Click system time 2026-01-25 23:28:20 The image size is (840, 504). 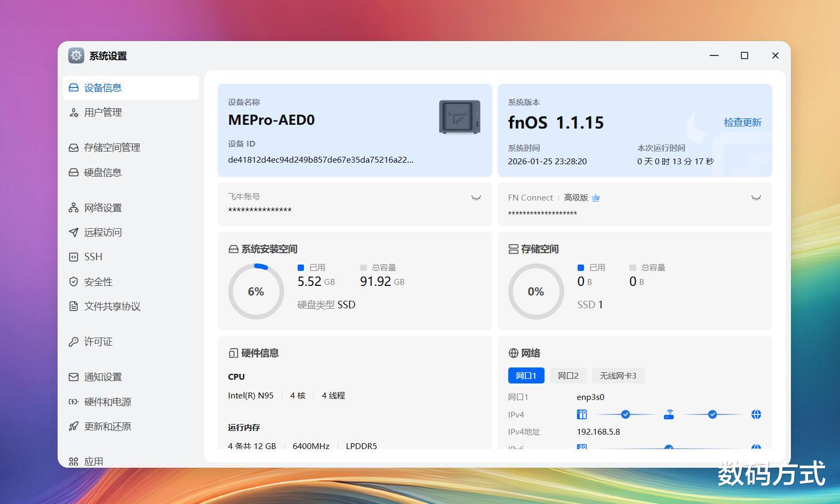coord(547,161)
